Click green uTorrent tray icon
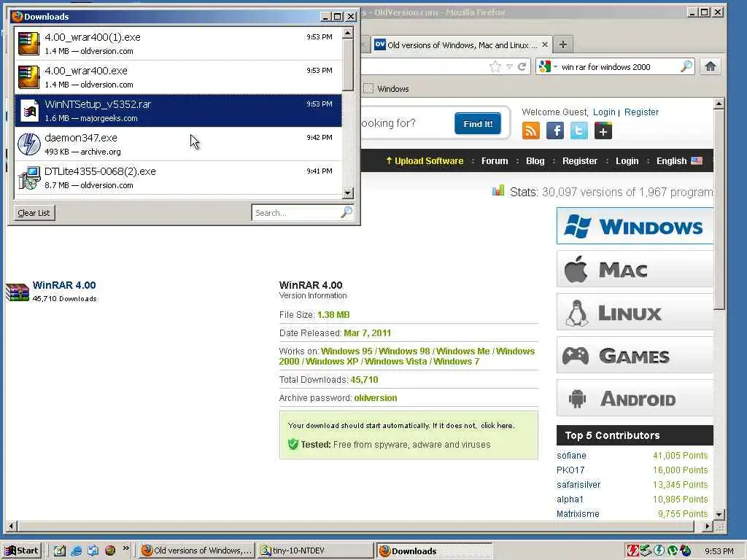Image resolution: width=747 pixels, height=560 pixels. pyautogui.click(x=672, y=551)
